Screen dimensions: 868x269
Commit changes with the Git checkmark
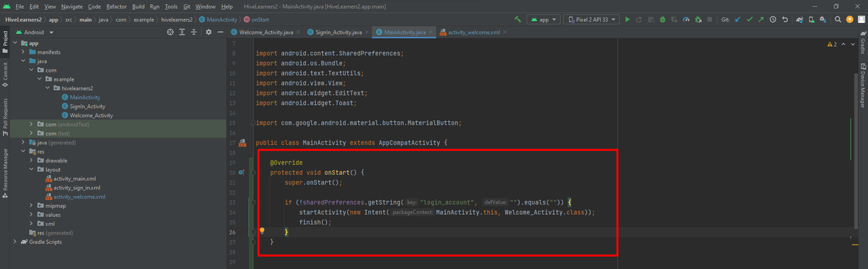pyautogui.click(x=749, y=20)
